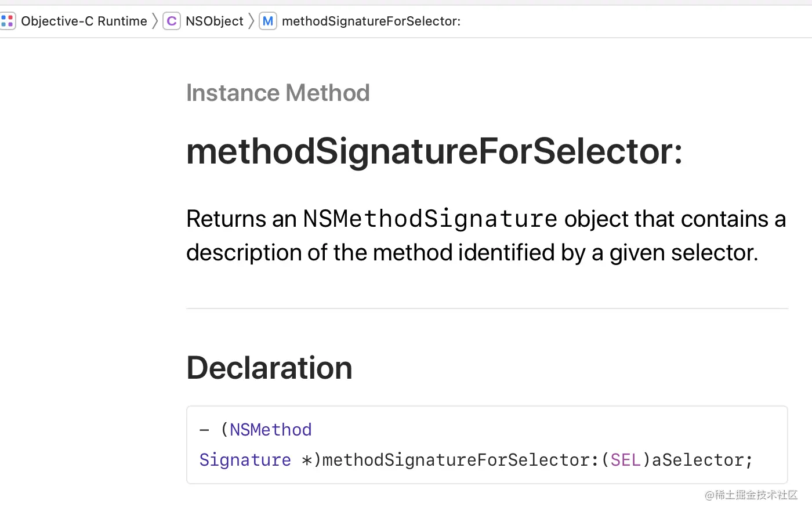This screenshot has height=515, width=812.
Task: Expand chevron after Objective-C Runtime
Action: pyautogui.click(x=155, y=21)
